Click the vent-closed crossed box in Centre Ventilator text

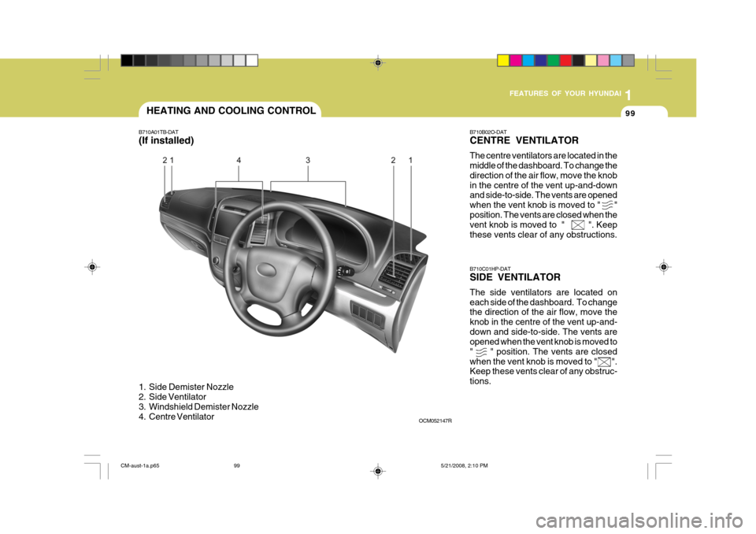click(x=577, y=225)
